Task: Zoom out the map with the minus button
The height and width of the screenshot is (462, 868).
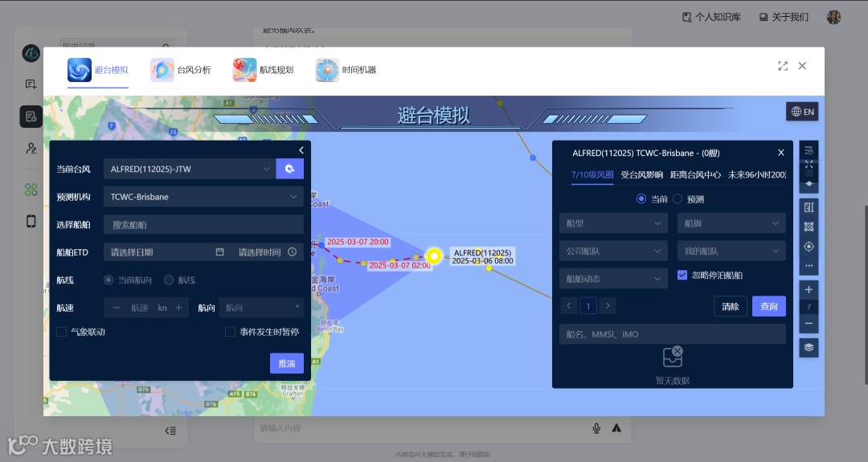Action: 809,324
